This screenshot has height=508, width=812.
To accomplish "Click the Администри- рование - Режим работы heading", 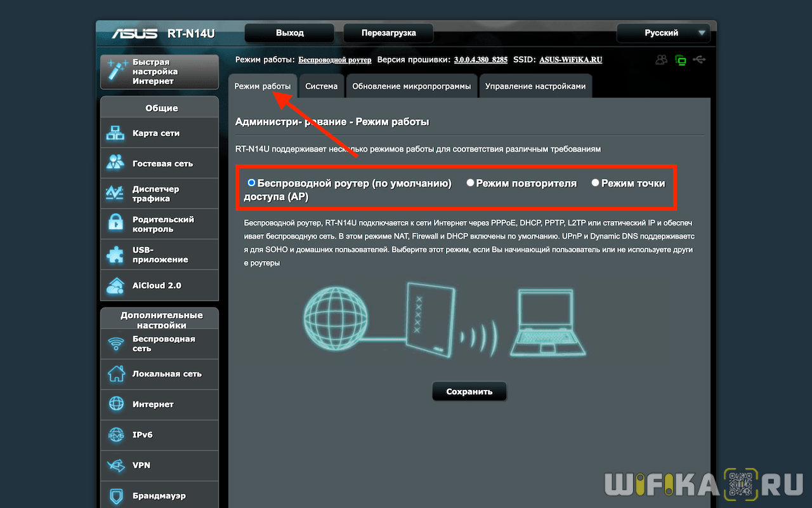I will (332, 122).
